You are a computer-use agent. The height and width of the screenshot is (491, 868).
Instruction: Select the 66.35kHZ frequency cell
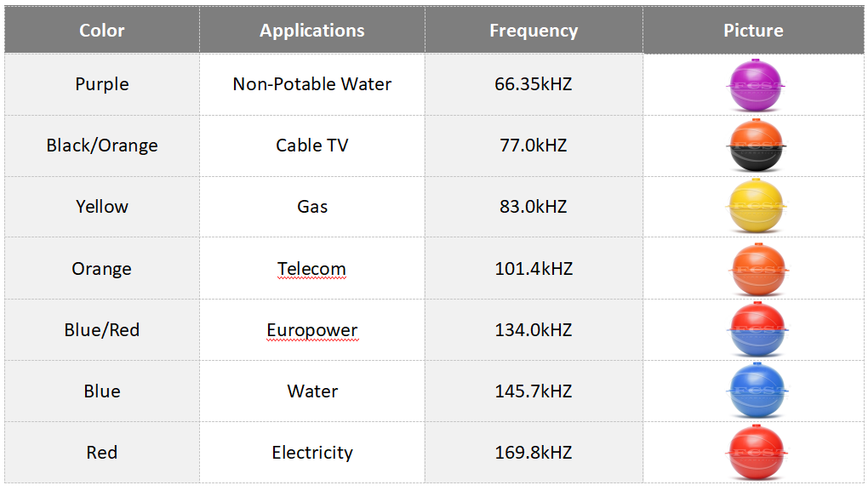(x=534, y=84)
